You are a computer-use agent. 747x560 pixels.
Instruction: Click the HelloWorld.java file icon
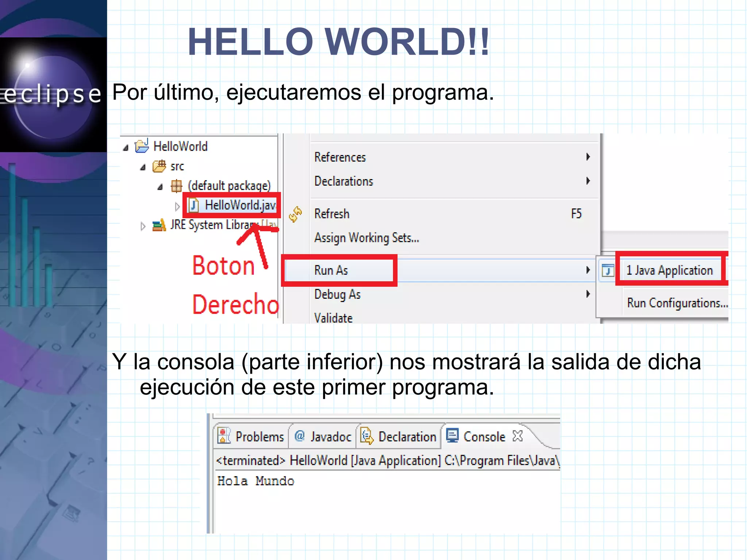click(194, 205)
